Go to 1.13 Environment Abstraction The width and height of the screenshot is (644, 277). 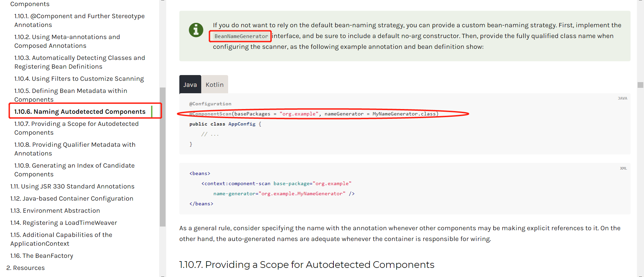point(55,211)
